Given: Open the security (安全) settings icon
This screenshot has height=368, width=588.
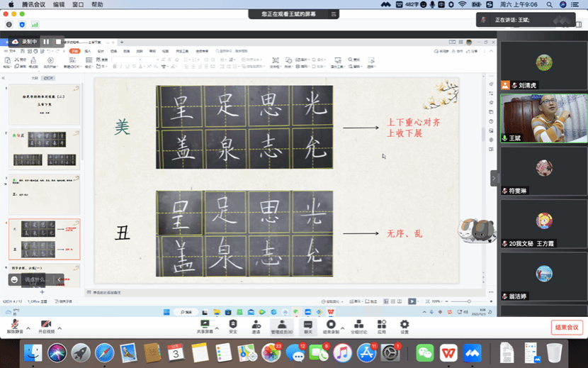Looking at the screenshot, I should coord(233,326).
